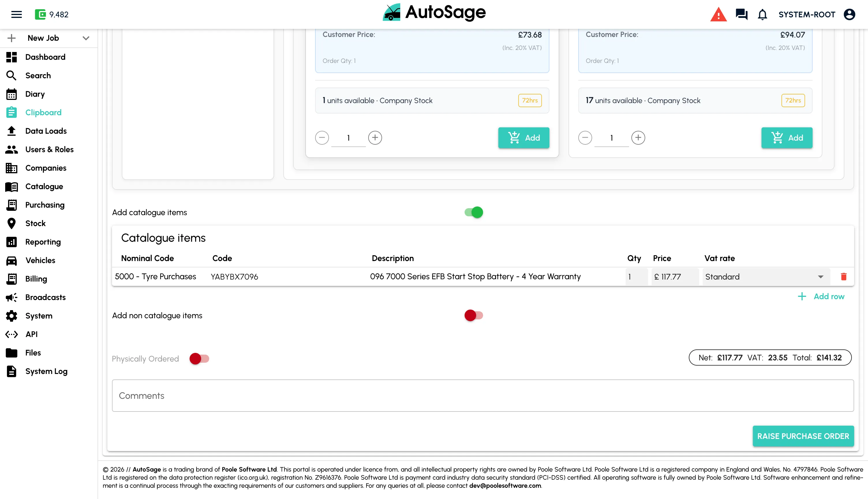Expand the New Job dropdown chevron
This screenshot has width=868, height=499.
click(86, 38)
